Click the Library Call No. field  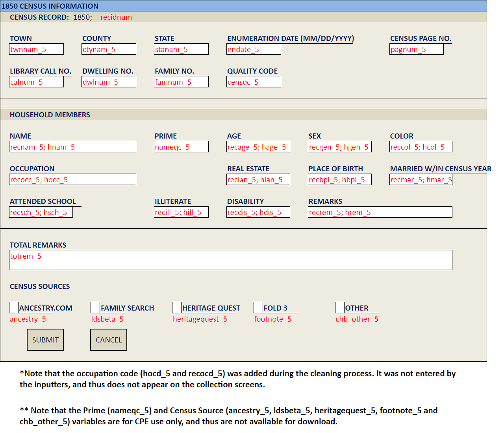click(x=36, y=82)
